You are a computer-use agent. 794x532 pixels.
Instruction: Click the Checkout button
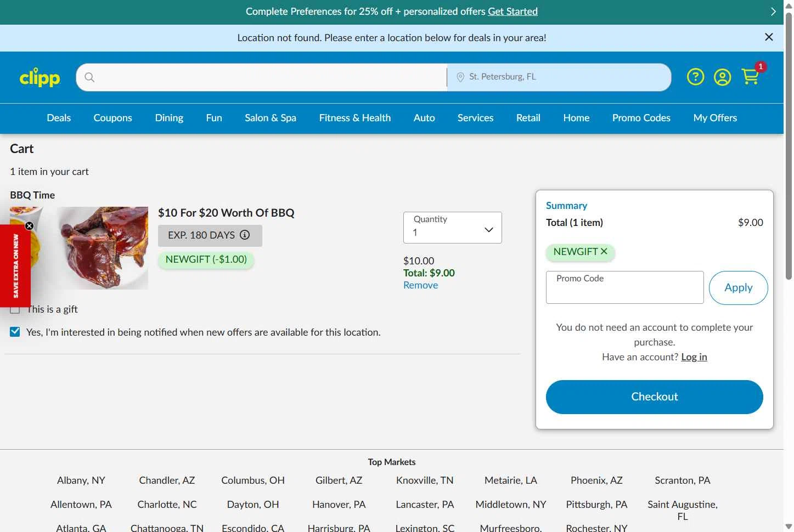(x=655, y=397)
